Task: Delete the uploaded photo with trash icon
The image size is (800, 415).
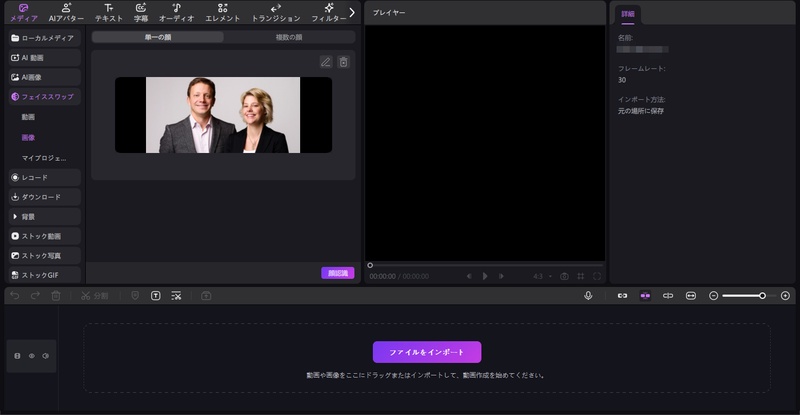Action: (343, 62)
